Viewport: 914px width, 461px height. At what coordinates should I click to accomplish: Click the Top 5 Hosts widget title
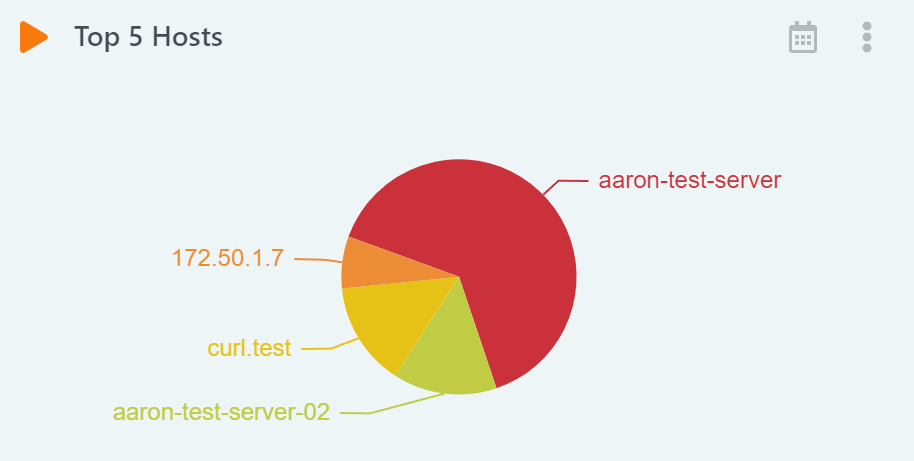coord(148,37)
